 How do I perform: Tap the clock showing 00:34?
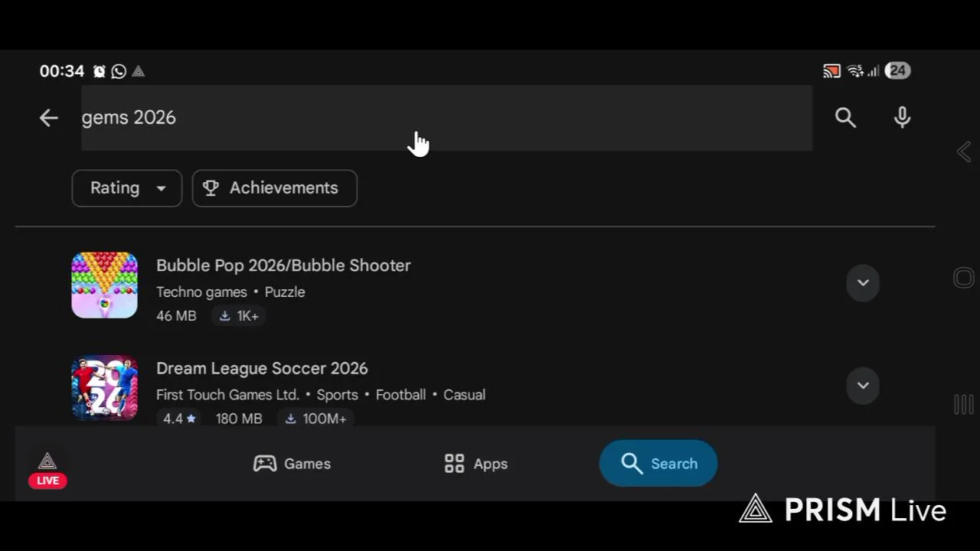point(62,71)
